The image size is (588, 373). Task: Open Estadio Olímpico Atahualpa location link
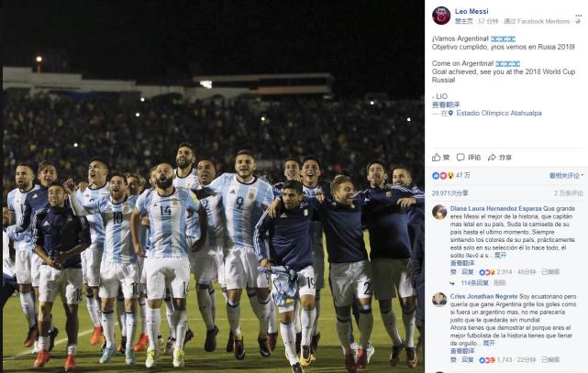[499, 113]
